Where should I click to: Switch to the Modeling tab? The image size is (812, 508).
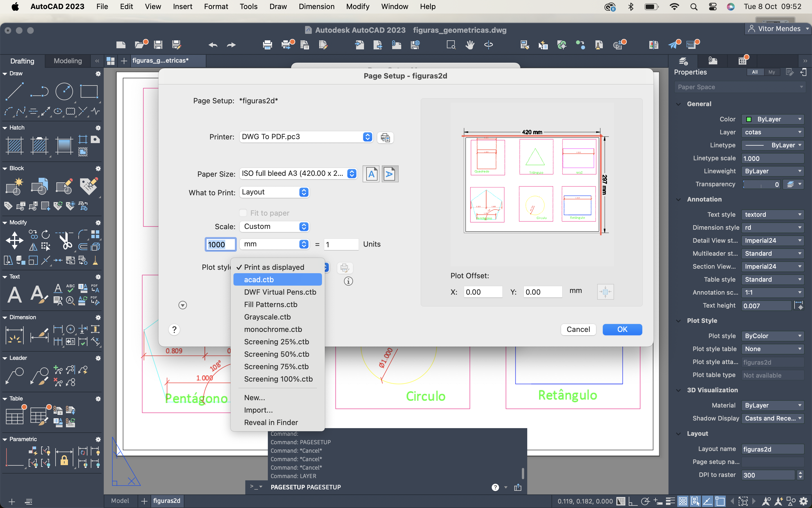pyautogui.click(x=68, y=61)
